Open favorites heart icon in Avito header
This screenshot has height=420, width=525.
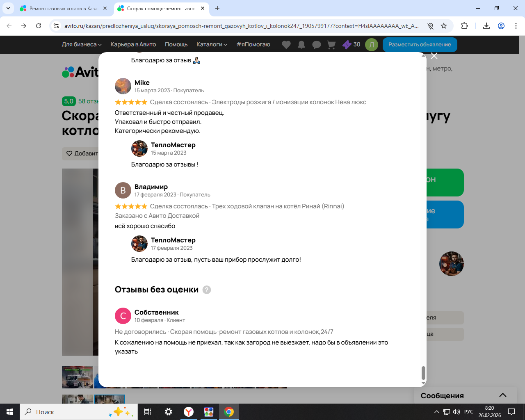(x=286, y=45)
